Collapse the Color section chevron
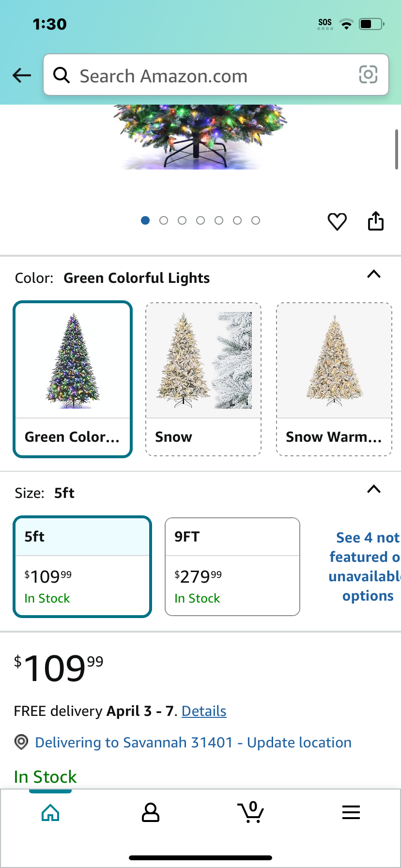 (374, 274)
